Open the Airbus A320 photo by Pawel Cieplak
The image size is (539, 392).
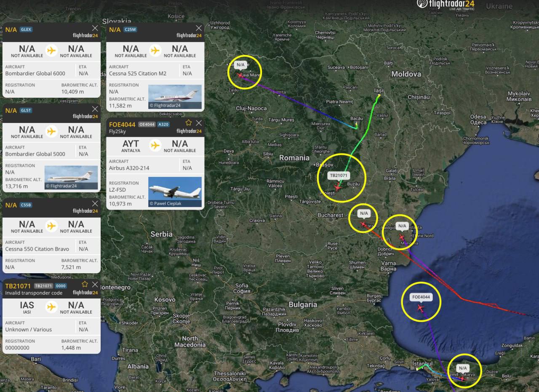tap(175, 192)
